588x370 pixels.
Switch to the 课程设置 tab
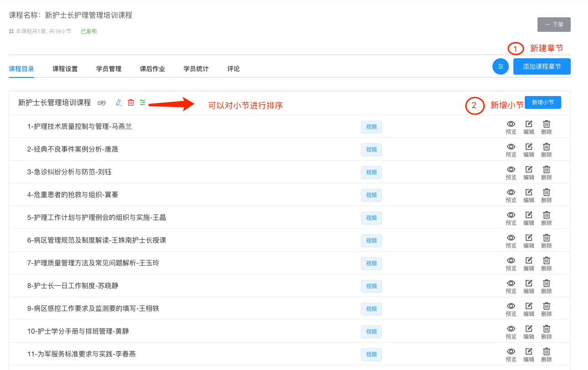pyautogui.click(x=65, y=69)
